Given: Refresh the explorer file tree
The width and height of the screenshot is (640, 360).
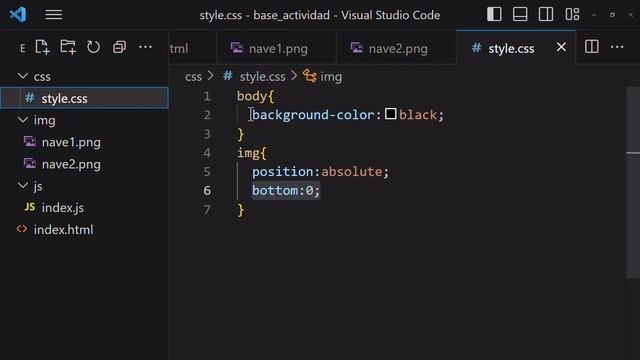Looking at the screenshot, I should coord(93,47).
